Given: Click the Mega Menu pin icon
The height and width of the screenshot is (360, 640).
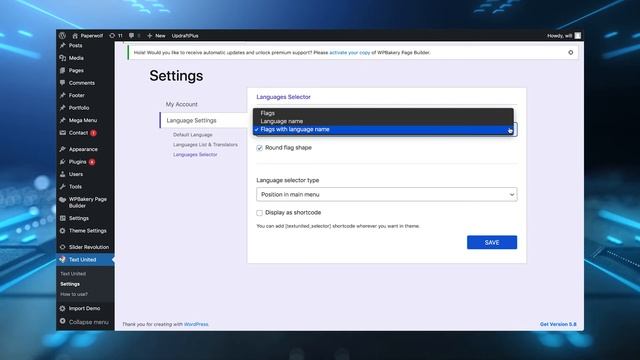Looking at the screenshot, I should pos(62,120).
